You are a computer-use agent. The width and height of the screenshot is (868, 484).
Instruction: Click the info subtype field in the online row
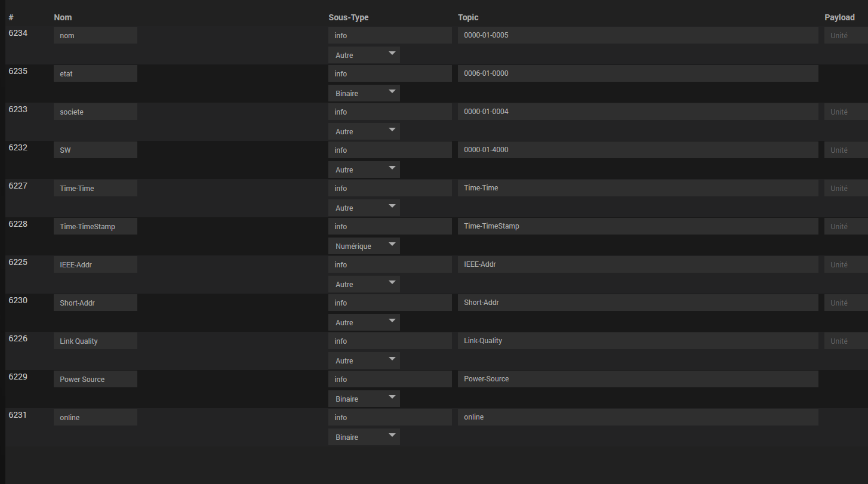pyautogui.click(x=390, y=417)
